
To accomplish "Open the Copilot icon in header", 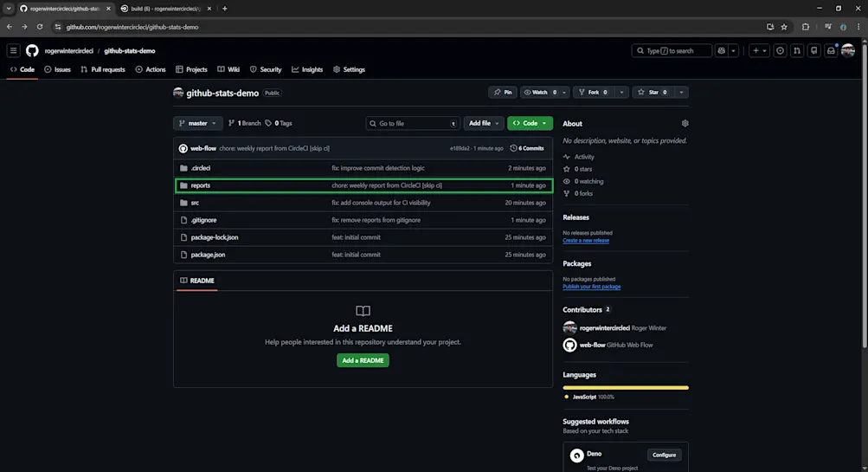I will (x=721, y=50).
